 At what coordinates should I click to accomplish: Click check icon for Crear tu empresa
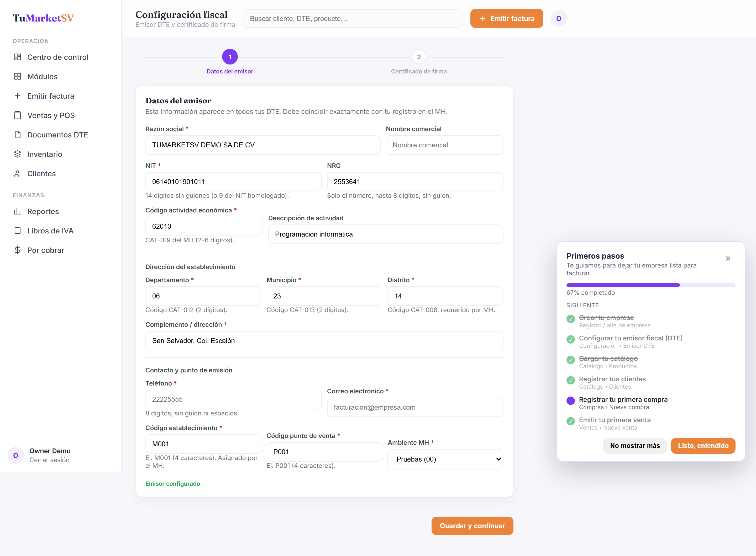(571, 319)
